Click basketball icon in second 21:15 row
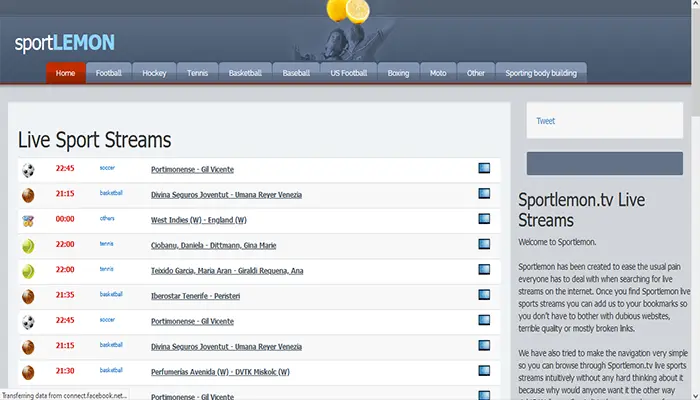The width and height of the screenshot is (700, 400). click(28, 347)
